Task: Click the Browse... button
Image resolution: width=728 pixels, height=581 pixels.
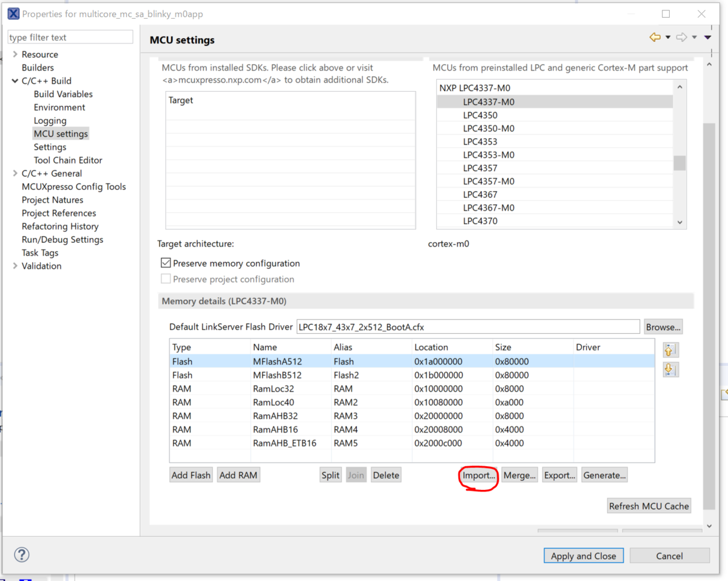Action: point(663,327)
